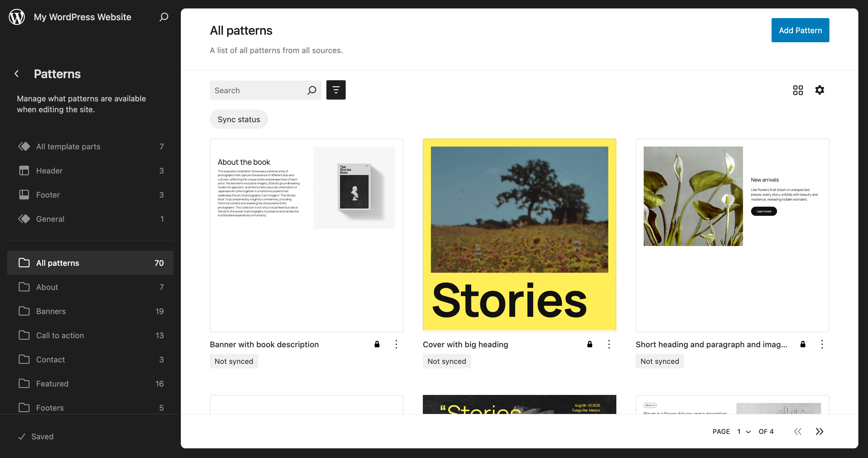
Task: Click the WordPress logo icon
Action: [17, 17]
